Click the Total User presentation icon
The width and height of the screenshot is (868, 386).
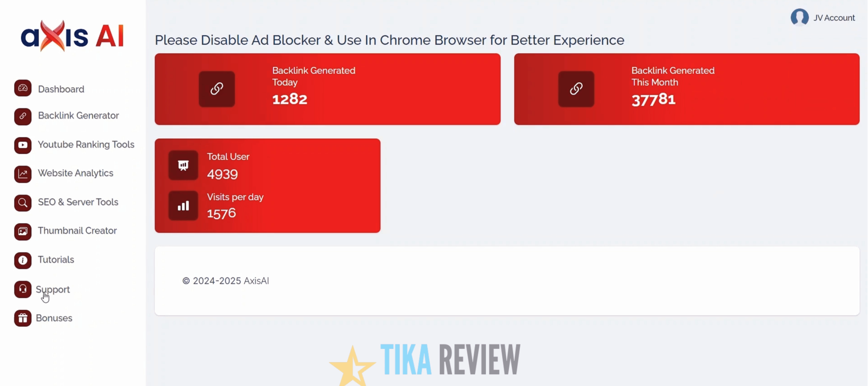183,165
